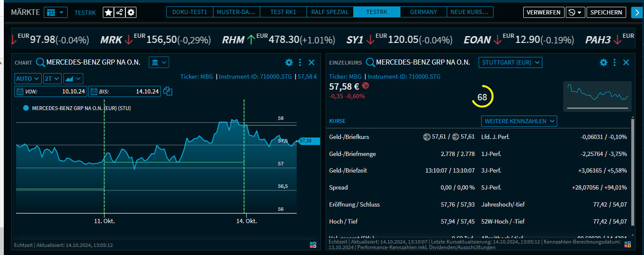Image resolution: width=644 pixels, height=255 pixels.
Task: Click the copy date range icon
Action: 168,91
